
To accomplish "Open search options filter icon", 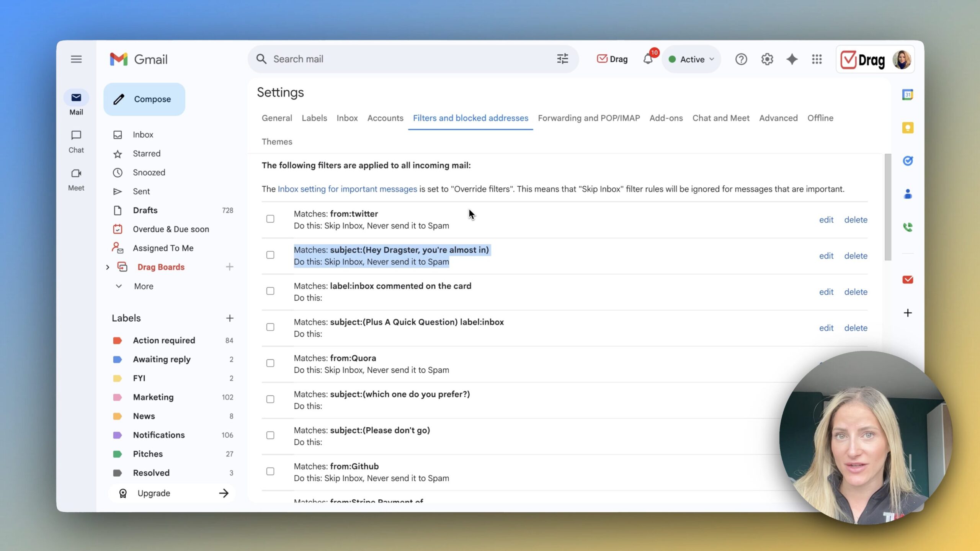I will pyautogui.click(x=562, y=59).
